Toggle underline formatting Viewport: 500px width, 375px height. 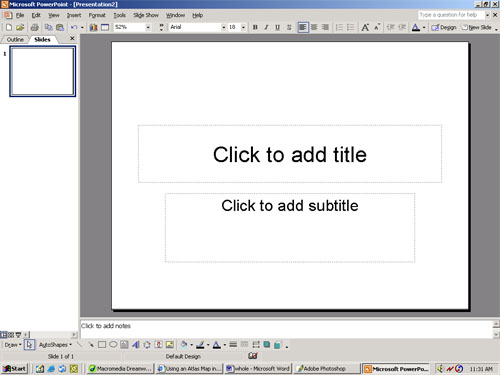coord(277,27)
